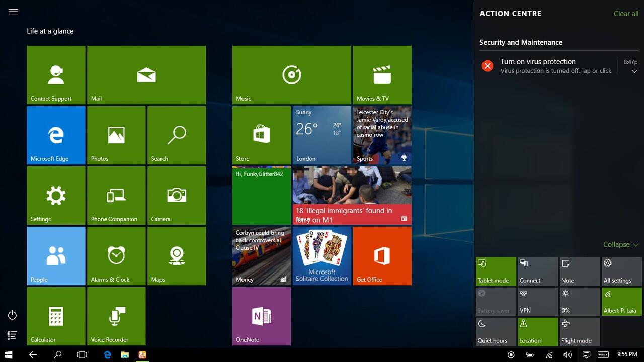Launch the Calculator tile

click(x=56, y=316)
